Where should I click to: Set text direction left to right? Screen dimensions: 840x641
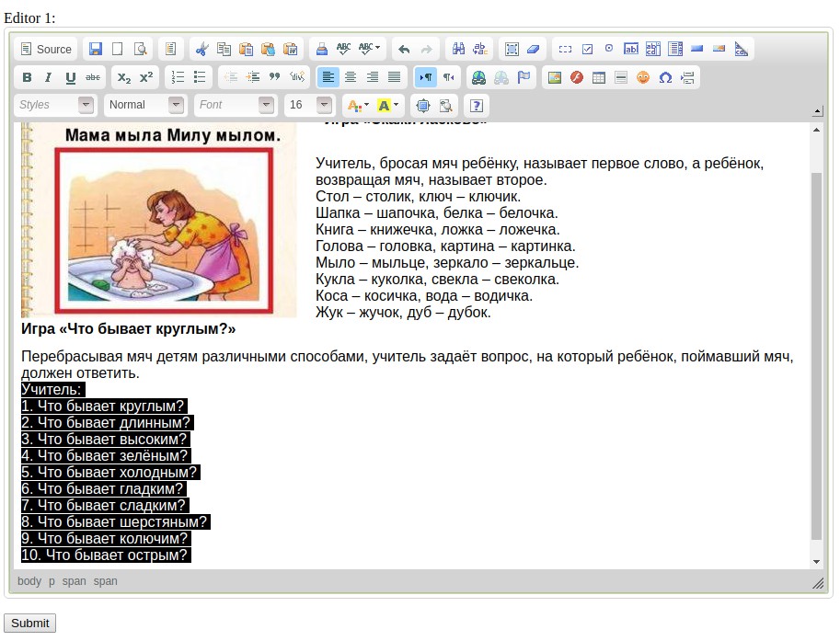[x=426, y=77]
